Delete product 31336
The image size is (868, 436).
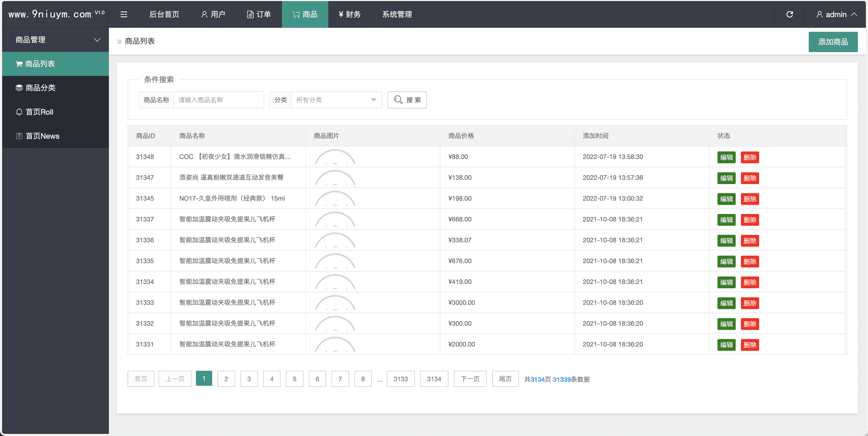pyautogui.click(x=750, y=241)
